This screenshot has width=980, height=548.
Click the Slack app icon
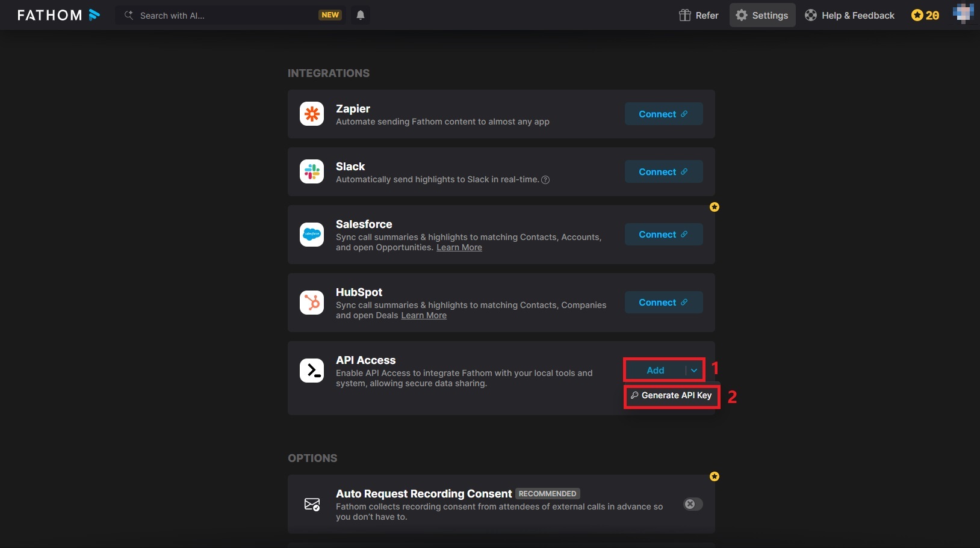tap(312, 171)
